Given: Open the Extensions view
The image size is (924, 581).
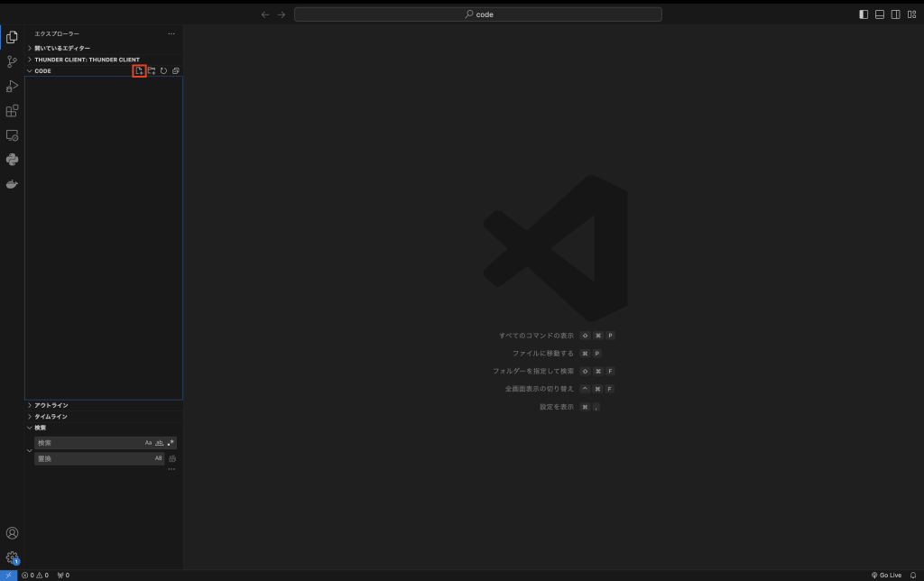Looking at the screenshot, I should [x=12, y=111].
